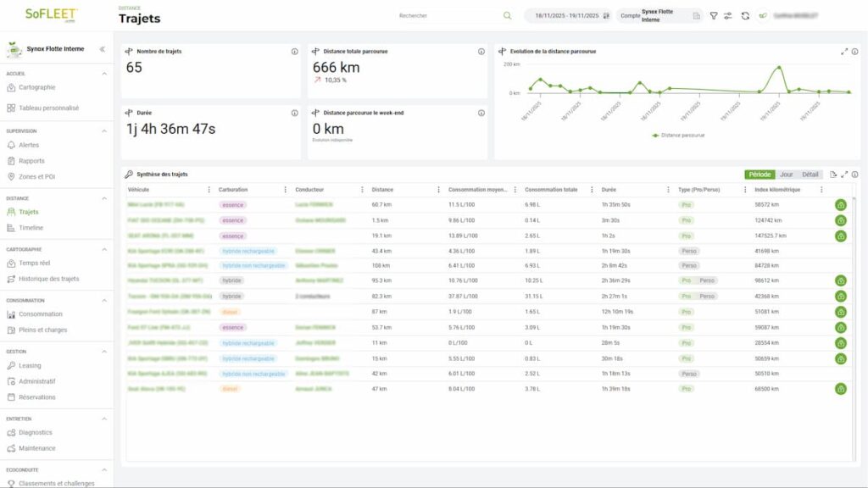The width and height of the screenshot is (868, 488).
Task: Open Distance column options menu
Action: coord(438,190)
